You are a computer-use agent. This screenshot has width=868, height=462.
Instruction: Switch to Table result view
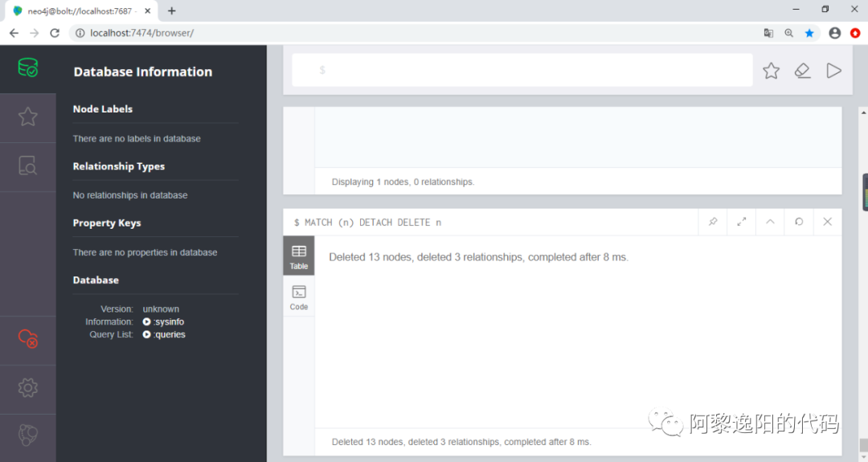tap(299, 256)
